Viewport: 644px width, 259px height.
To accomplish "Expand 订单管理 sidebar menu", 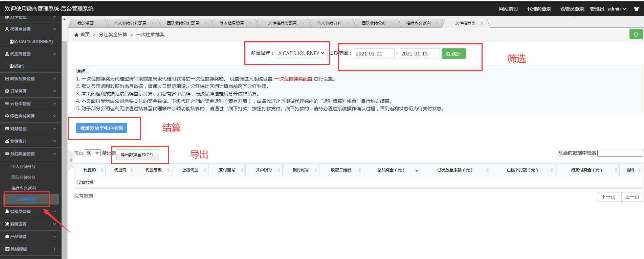I will click(31, 91).
